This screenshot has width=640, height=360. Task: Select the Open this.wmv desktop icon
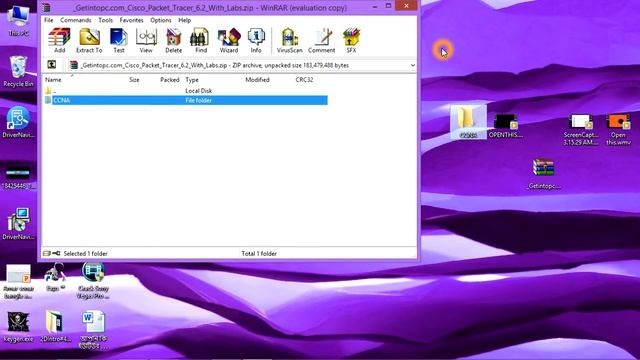click(618, 129)
